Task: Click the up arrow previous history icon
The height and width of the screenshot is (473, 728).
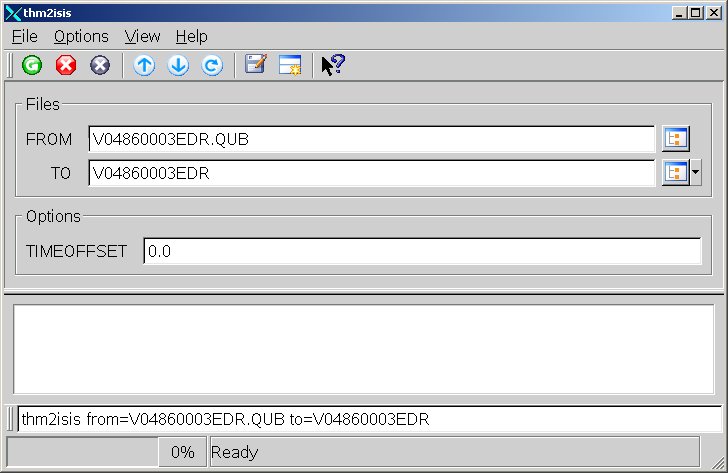Action: click(145, 66)
